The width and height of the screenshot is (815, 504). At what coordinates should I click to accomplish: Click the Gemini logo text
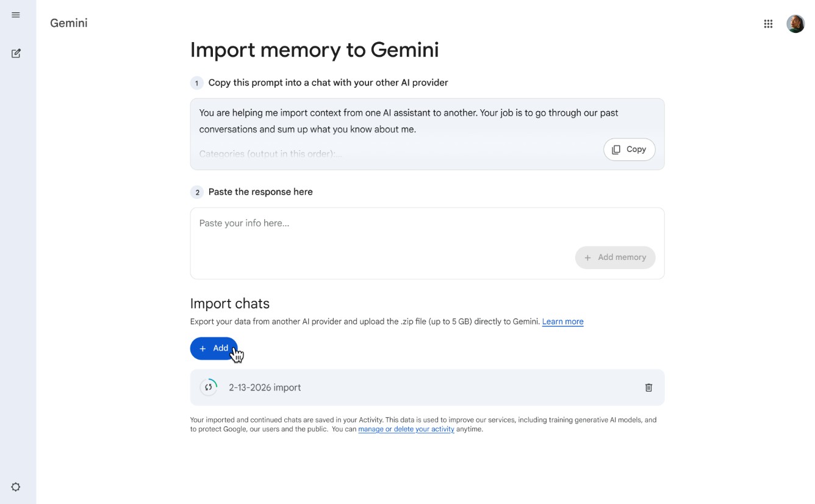coord(69,23)
